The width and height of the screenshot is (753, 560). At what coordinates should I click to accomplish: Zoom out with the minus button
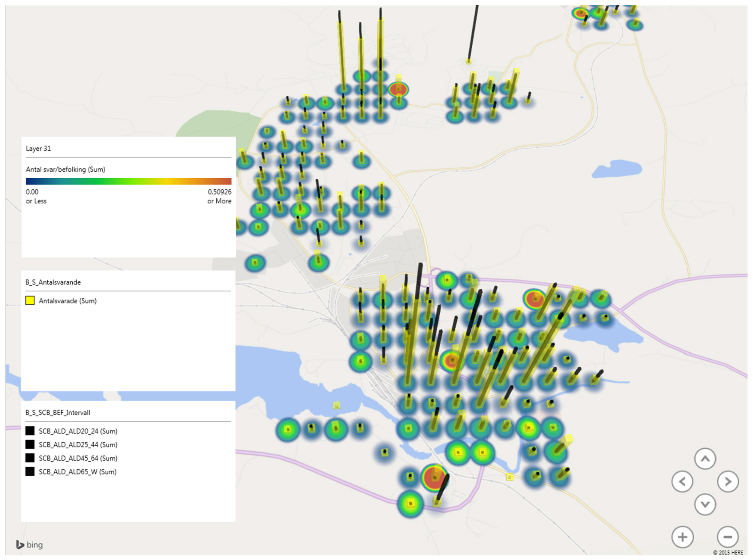pos(728,537)
